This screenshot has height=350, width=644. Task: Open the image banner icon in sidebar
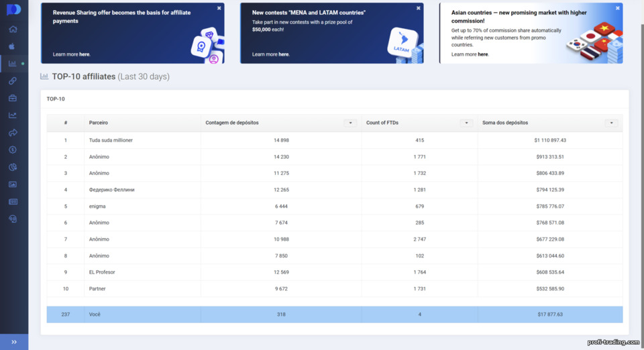(x=13, y=184)
